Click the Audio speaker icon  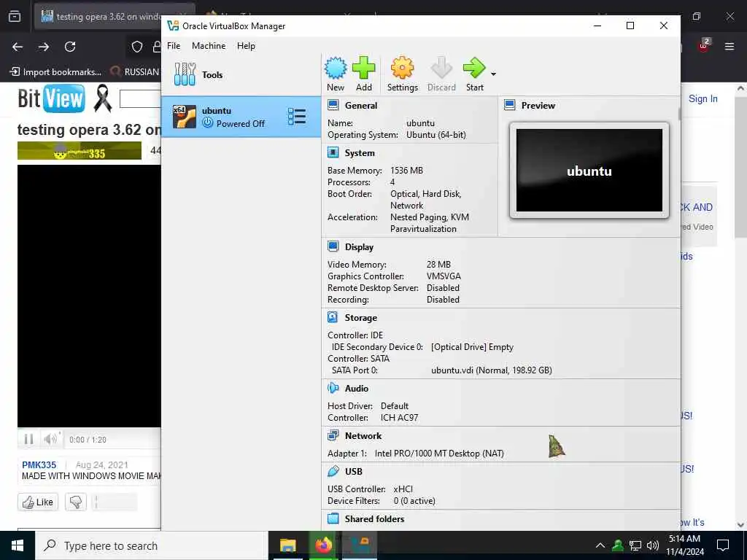coord(333,388)
